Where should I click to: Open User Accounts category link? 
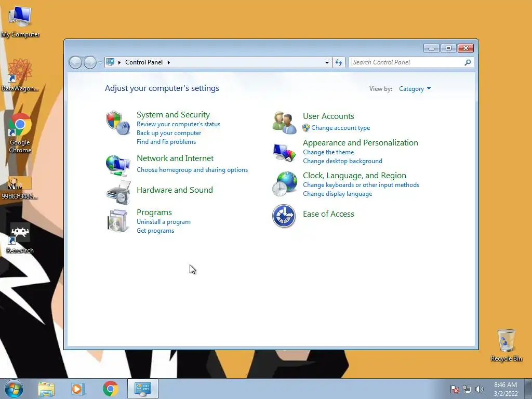(328, 116)
